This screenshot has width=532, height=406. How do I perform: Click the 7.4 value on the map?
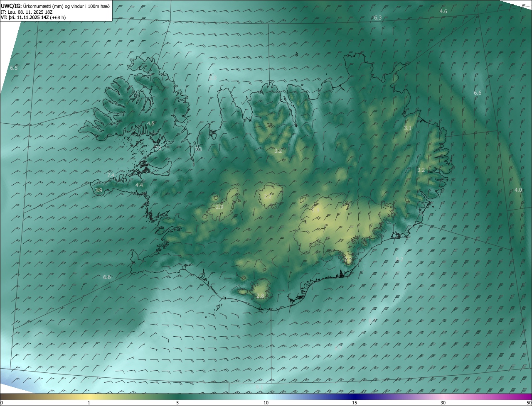pos(111,176)
